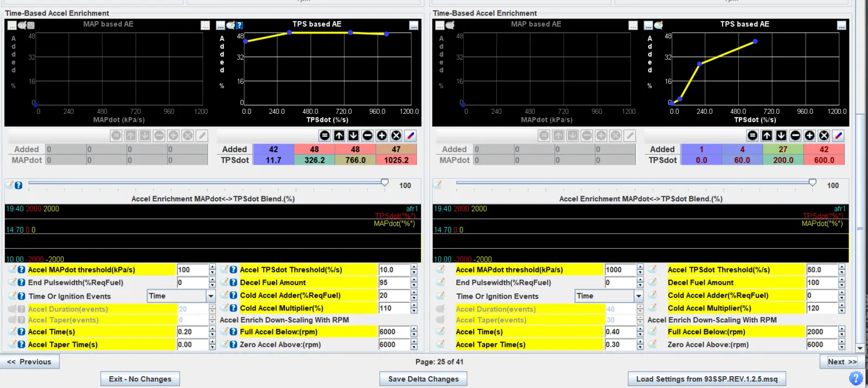Click note icon beside right Accel TPSdot Threshold(%/s)
The image size is (868, 388).
[652, 269]
